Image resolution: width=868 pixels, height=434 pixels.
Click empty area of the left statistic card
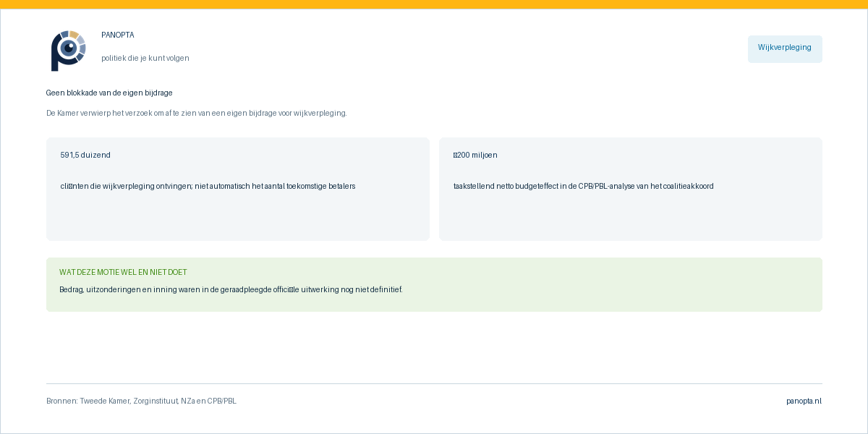[238, 217]
